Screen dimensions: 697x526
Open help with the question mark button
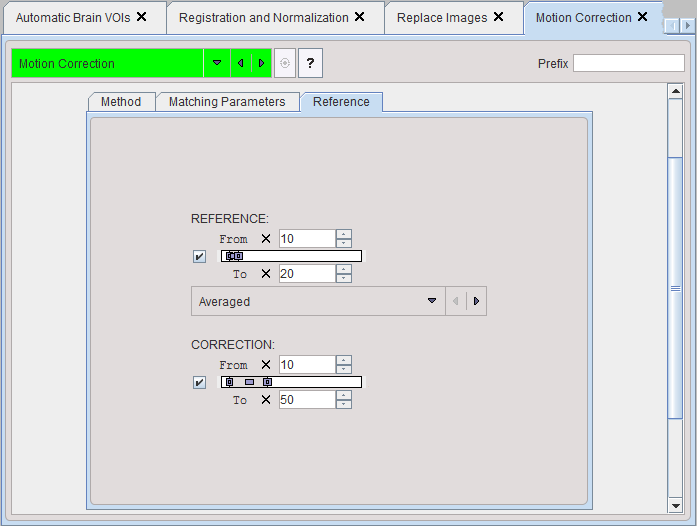pyautogui.click(x=310, y=63)
